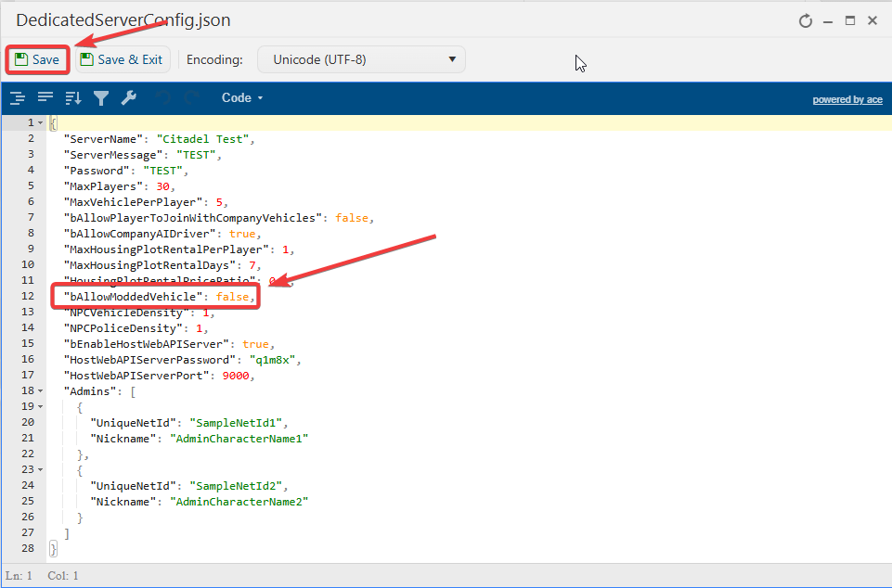Image resolution: width=892 pixels, height=588 pixels.
Task: Click the format JSON icon
Action: point(18,97)
